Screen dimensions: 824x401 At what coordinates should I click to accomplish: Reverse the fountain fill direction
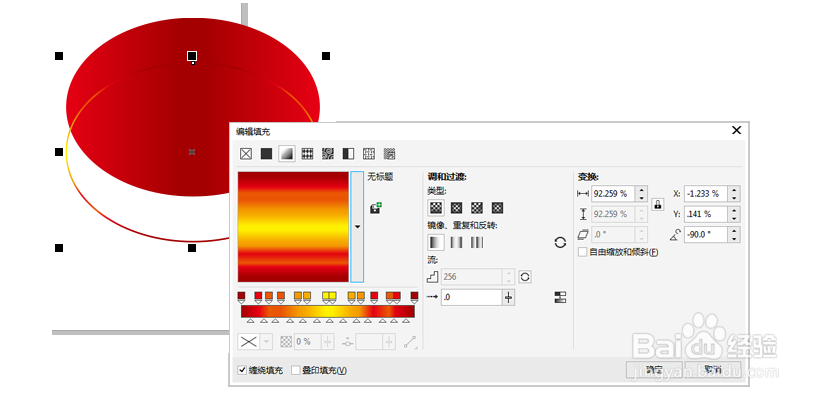tap(560, 242)
